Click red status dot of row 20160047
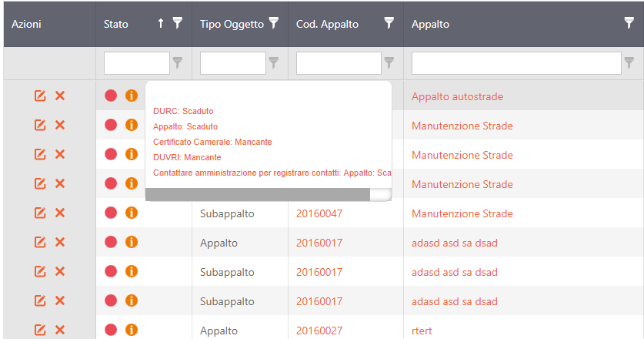The height and width of the screenshot is (339, 644). [111, 213]
